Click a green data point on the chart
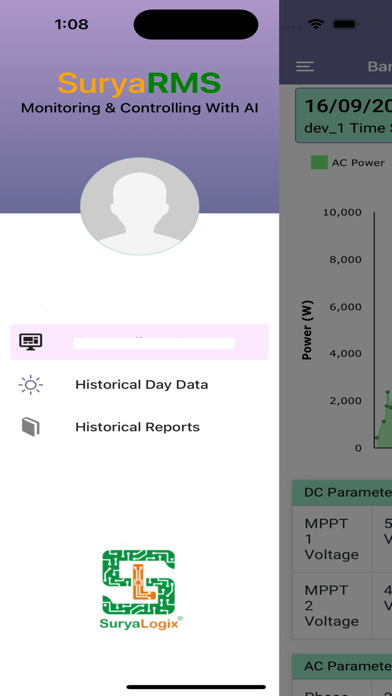 tap(388, 392)
